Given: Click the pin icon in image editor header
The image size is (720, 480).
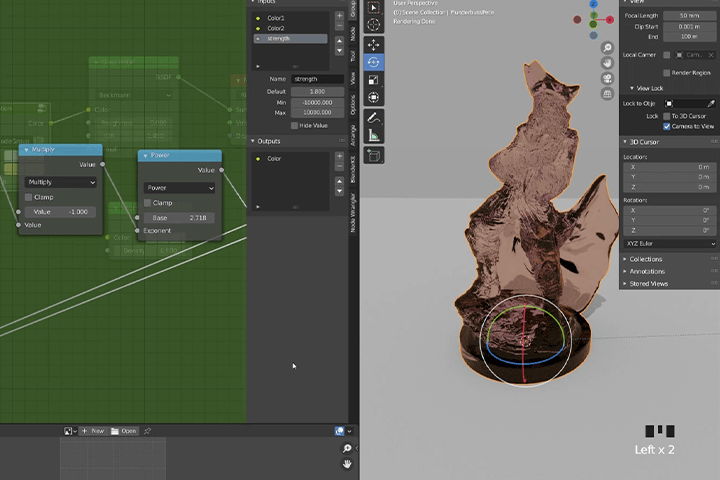Looking at the screenshot, I should (x=147, y=431).
